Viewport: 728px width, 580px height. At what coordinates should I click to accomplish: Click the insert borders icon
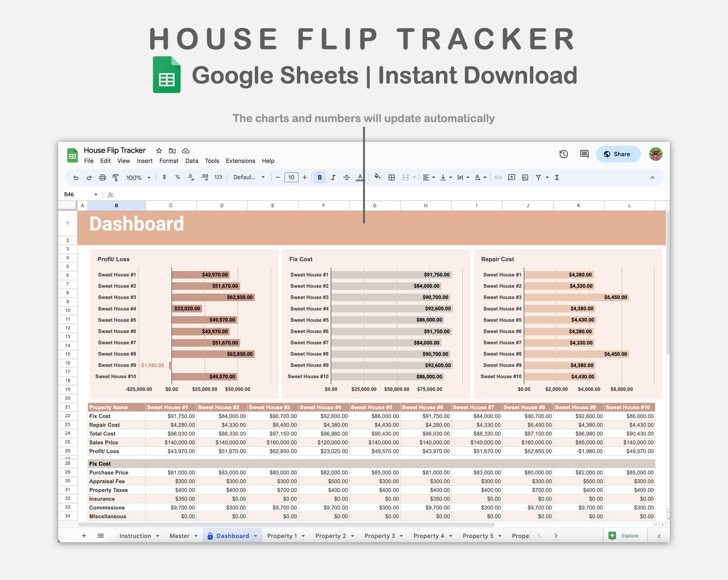391,177
